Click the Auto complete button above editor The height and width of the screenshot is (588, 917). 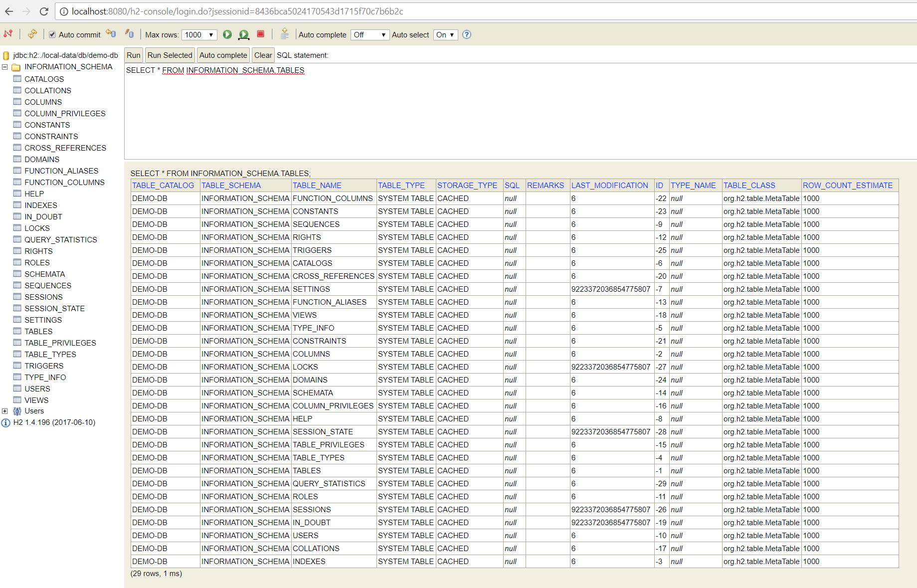223,55
